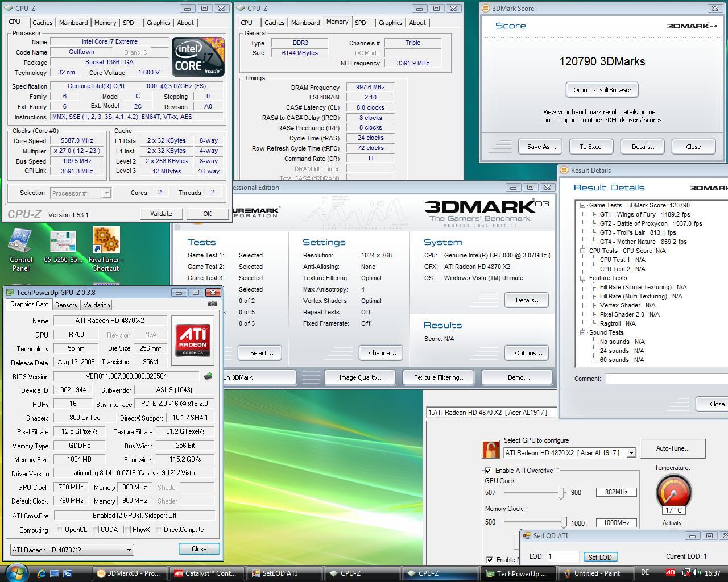This screenshot has width=728, height=582.
Task: Open the ATI tray icon in system tray
Action: click(x=671, y=573)
